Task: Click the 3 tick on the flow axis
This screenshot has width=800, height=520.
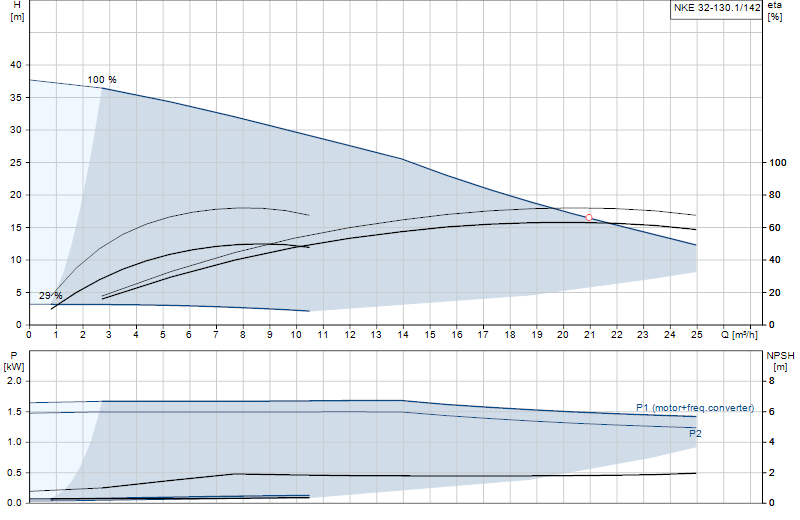Action: [109, 335]
